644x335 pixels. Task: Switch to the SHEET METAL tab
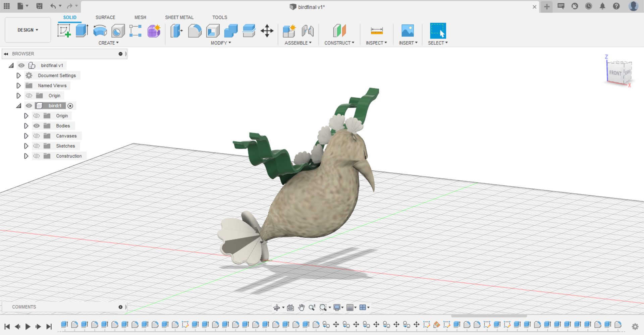tap(179, 17)
